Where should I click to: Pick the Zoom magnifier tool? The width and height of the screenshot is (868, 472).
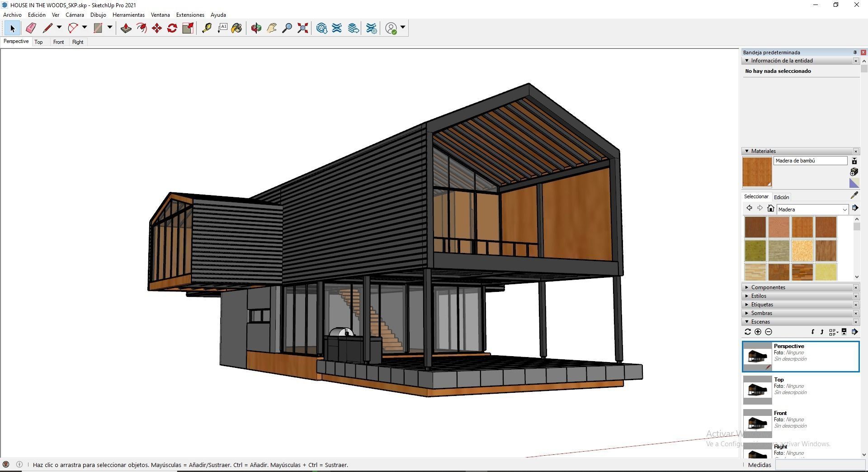pos(287,28)
